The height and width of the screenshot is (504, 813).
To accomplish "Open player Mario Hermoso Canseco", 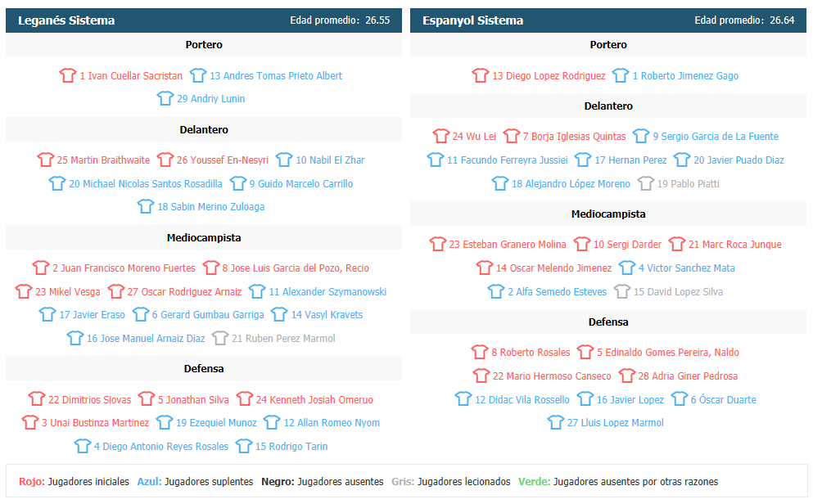I will point(552,376).
